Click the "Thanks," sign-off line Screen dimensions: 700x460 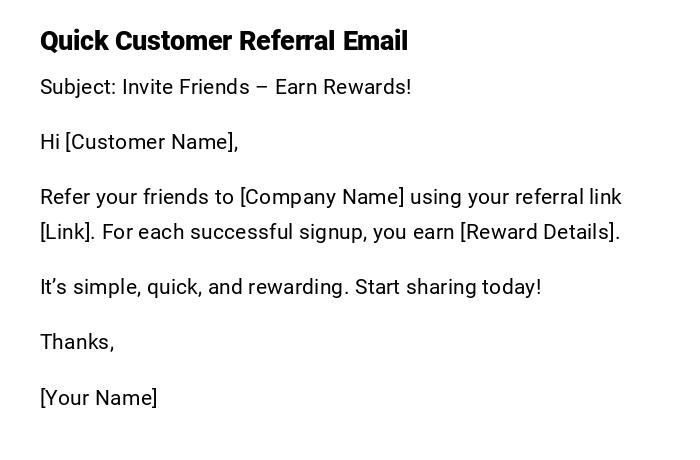pyautogui.click(x=77, y=342)
